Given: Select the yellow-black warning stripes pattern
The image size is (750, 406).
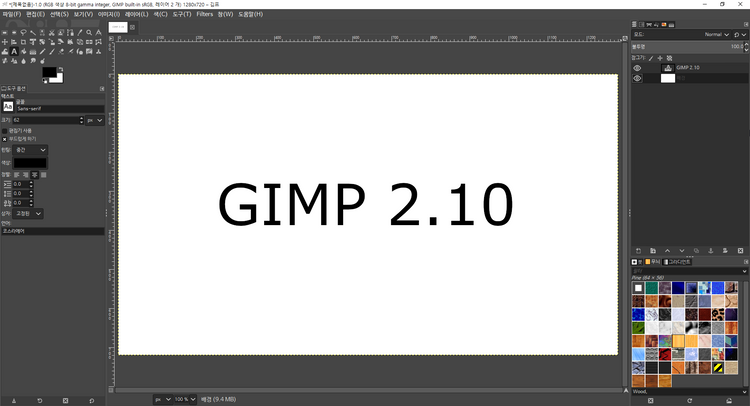Looking at the screenshot, I should tap(717, 368).
